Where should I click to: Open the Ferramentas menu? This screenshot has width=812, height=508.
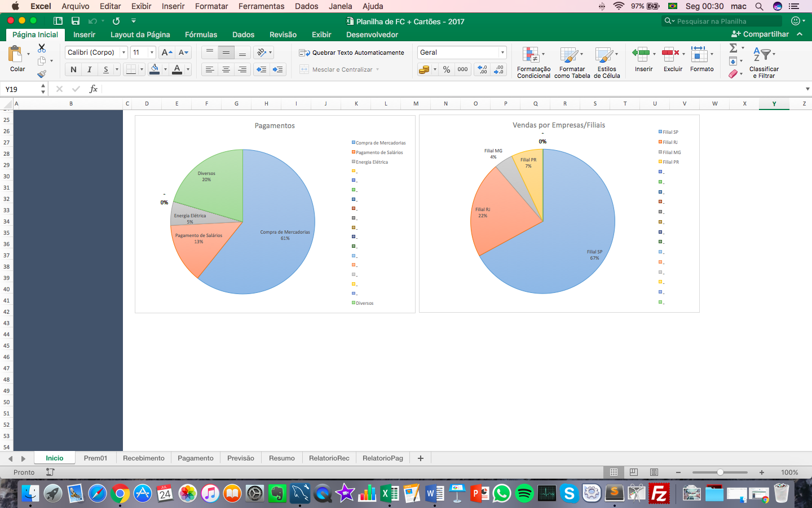[x=261, y=6]
